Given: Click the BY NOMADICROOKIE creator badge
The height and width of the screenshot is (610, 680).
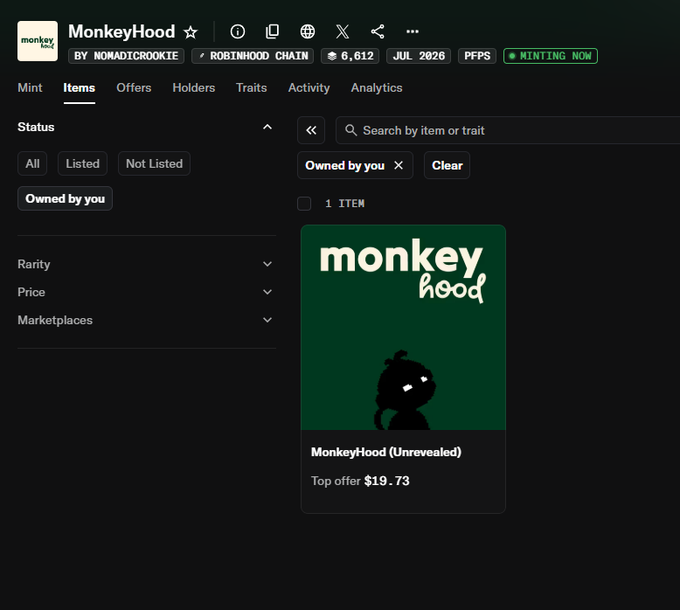Looking at the screenshot, I should click(x=126, y=56).
